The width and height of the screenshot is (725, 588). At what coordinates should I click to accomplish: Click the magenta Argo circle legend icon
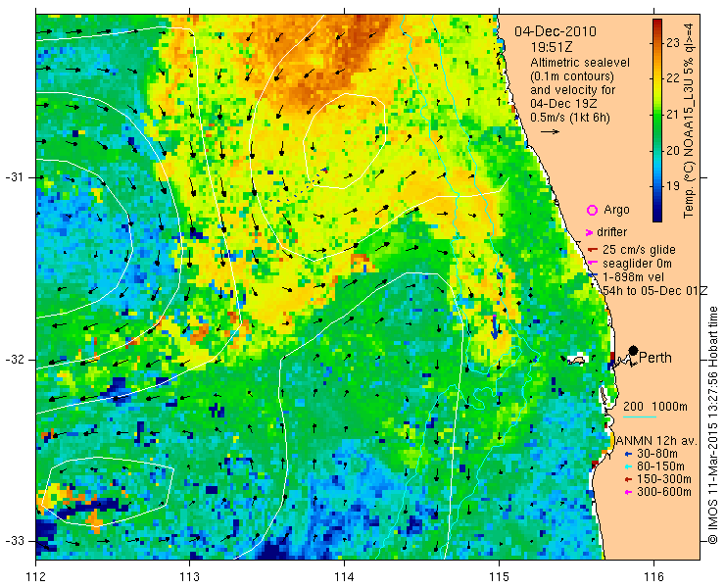(x=592, y=211)
